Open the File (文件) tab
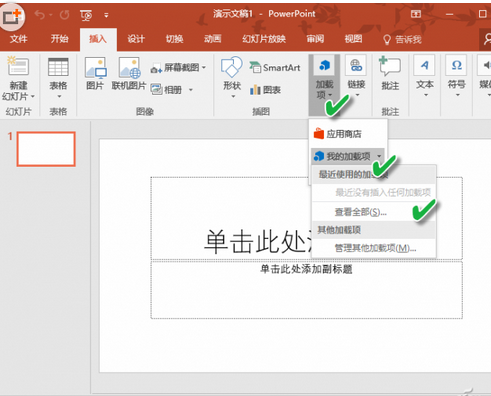This screenshot has height=396, width=491. pyautogui.click(x=19, y=39)
